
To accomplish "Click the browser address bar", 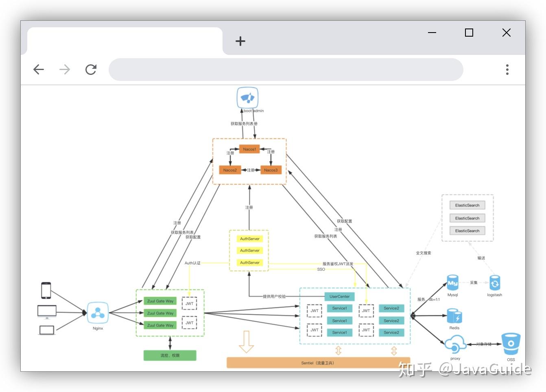I will click(x=285, y=70).
